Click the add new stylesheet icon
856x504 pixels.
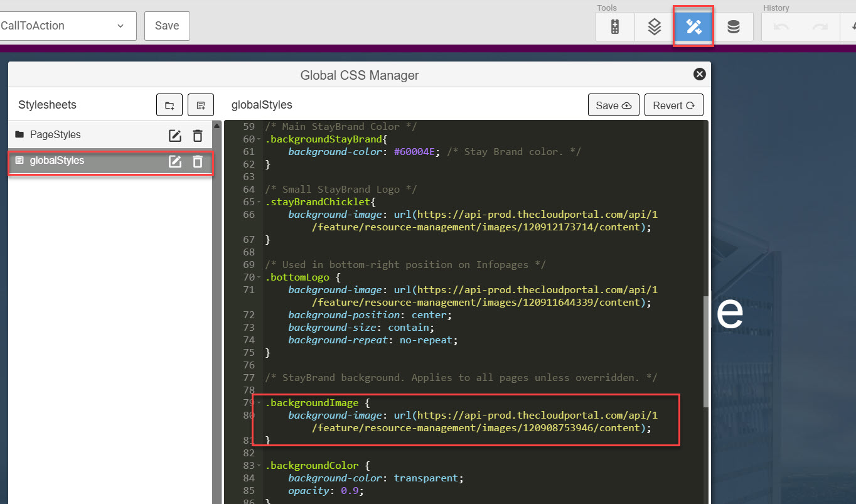pos(201,105)
